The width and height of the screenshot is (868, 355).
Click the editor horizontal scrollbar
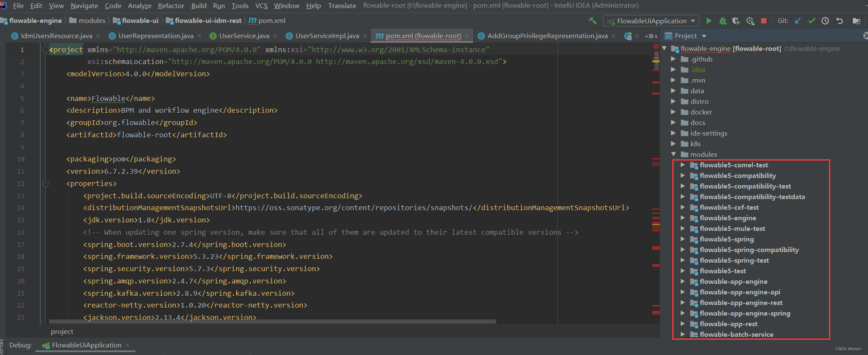pos(272,322)
